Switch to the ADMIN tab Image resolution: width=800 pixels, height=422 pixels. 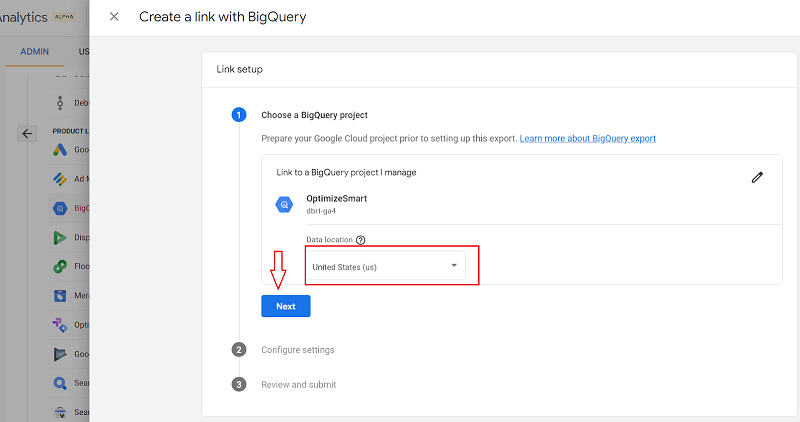pos(35,52)
